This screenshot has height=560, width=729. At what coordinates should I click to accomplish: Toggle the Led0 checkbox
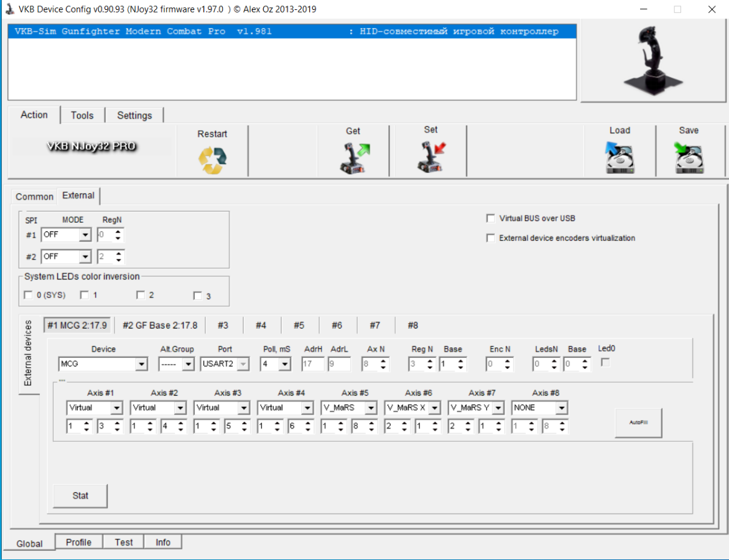(x=605, y=362)
